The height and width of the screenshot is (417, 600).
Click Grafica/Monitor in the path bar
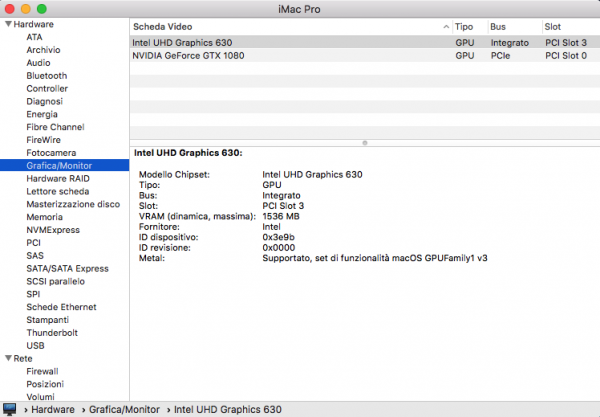(124, 409)
